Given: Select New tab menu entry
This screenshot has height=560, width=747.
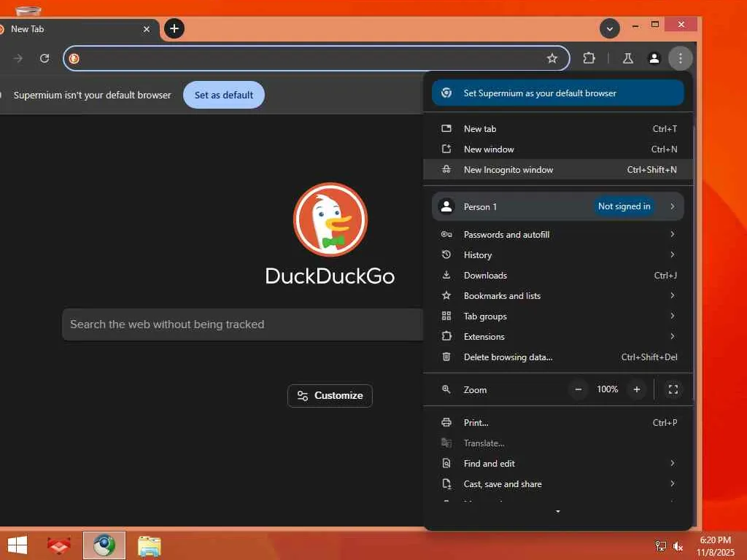Looking at the screenshot, I should [x=558, y=128].
